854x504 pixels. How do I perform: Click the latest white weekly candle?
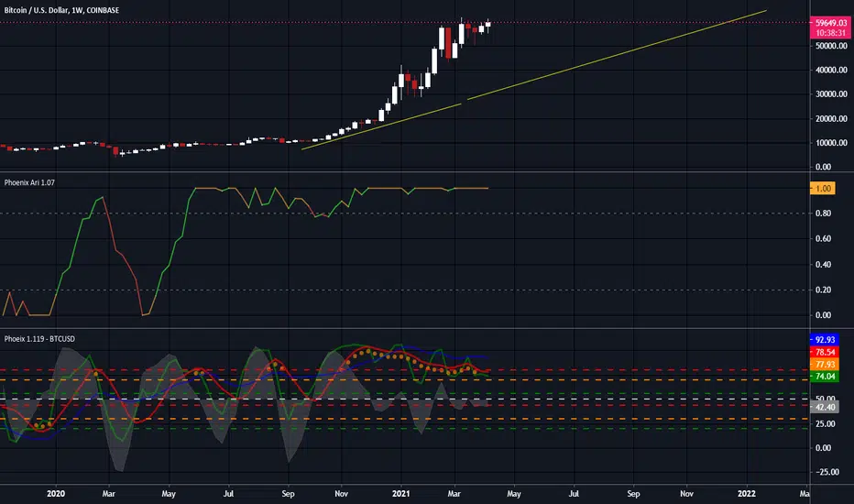(x=488, y=24)
